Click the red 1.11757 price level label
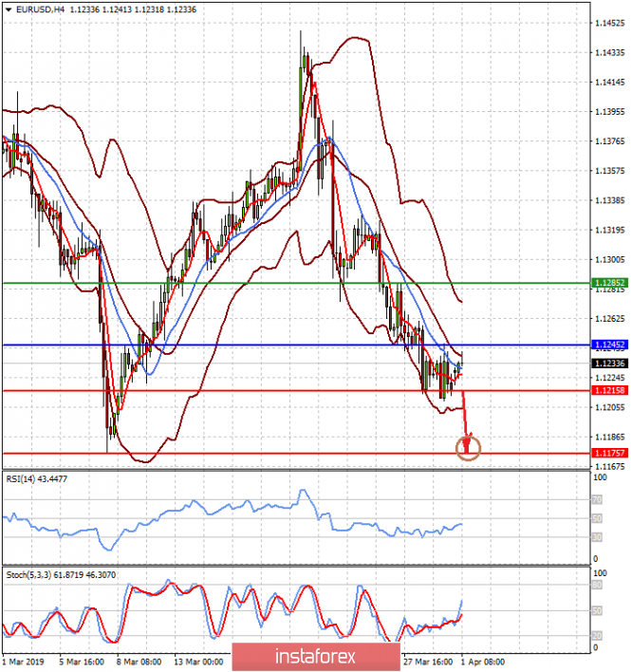This screenshot has height=672, width=631. click(610, 453)
